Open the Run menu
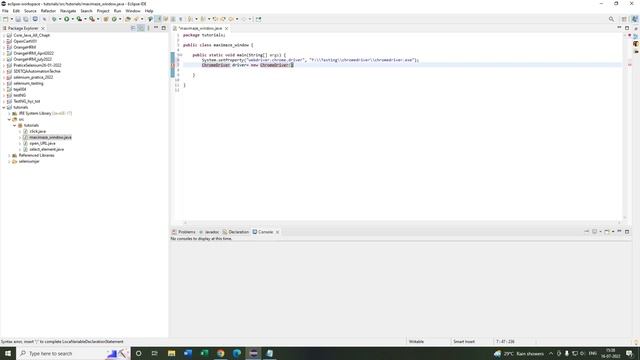640x360 pixels. (118, 11)
